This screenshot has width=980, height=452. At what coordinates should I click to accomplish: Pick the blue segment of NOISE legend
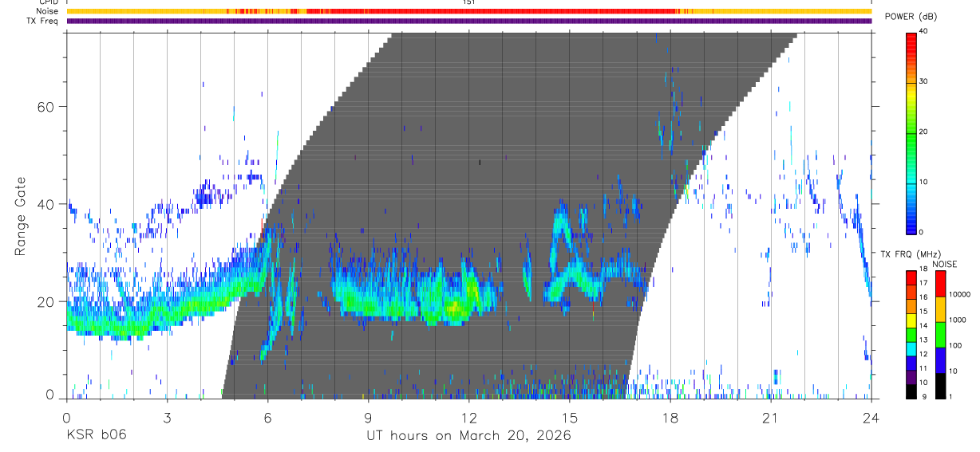[x=940, y=360]
